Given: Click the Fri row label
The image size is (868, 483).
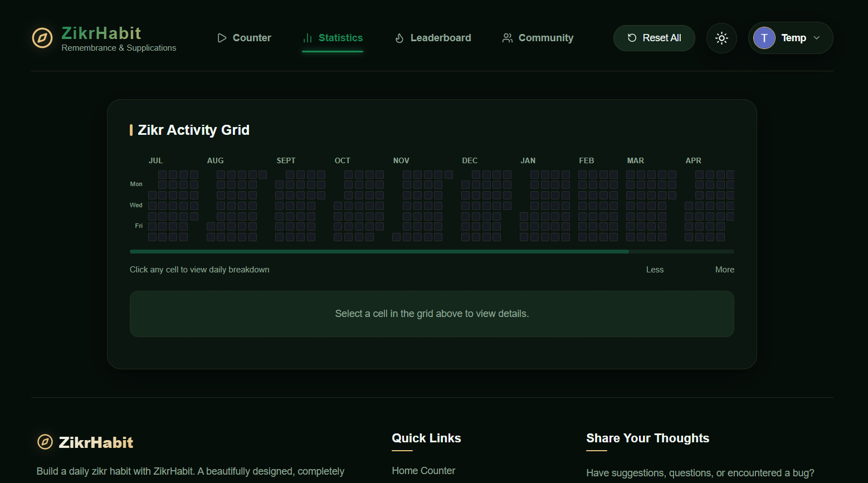Looking at the screenshot, I should [139, 226].
